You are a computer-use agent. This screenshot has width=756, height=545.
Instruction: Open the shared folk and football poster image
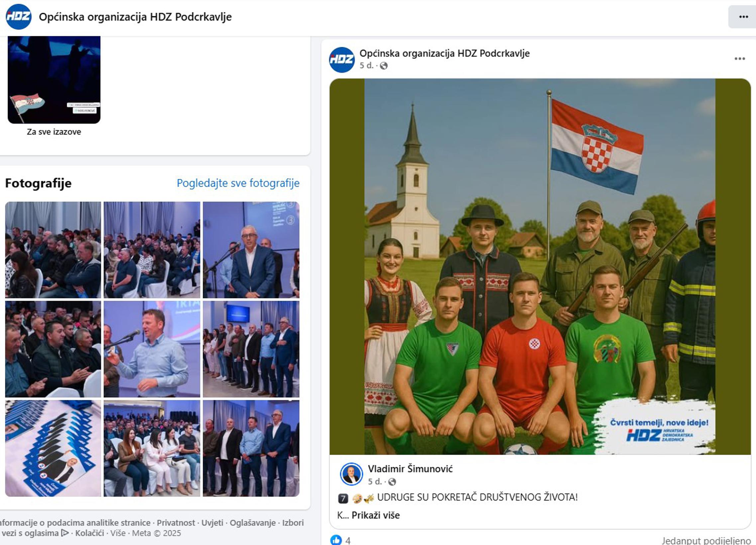(540, 266)
